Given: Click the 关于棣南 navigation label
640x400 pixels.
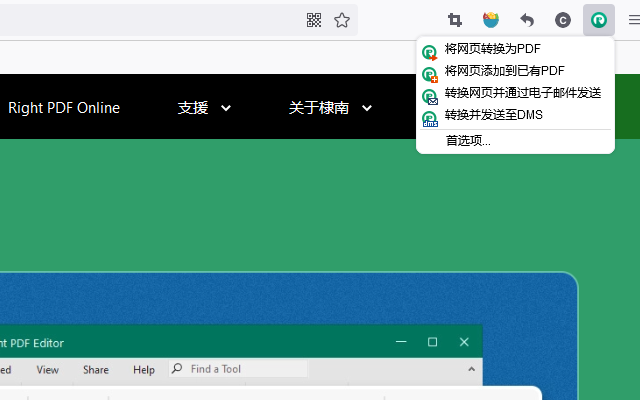Looking at the screenshot, I should click(x=319, y=108).
